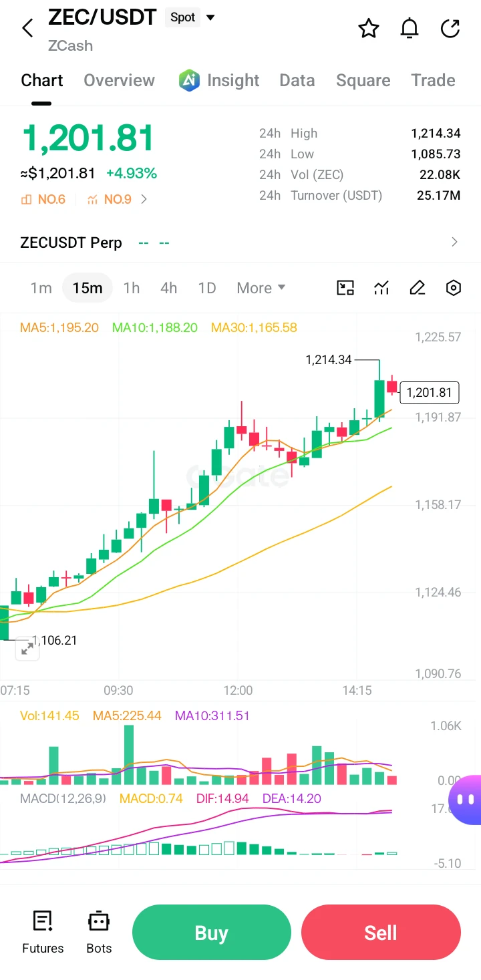Viewport: 481px width, 980px height.
Task: Tap DIF:14.94 value
Action: [222, 798]
